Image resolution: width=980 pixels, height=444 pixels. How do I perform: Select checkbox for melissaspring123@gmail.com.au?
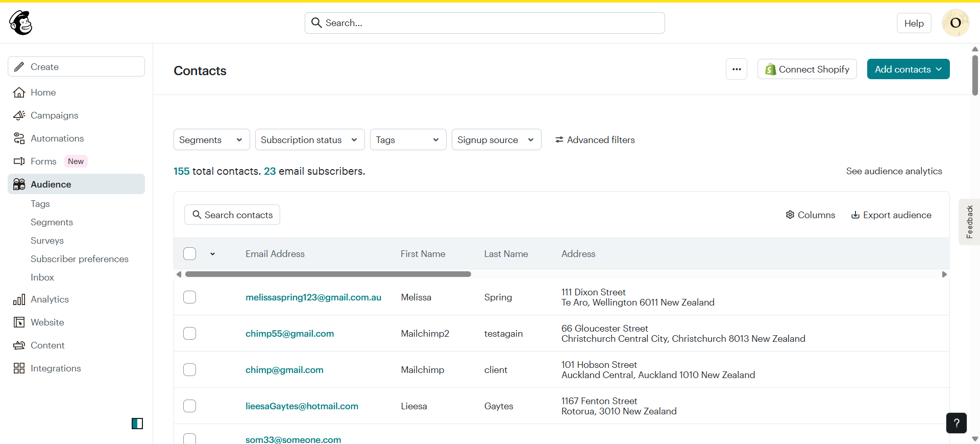click(x=190, y=297)
